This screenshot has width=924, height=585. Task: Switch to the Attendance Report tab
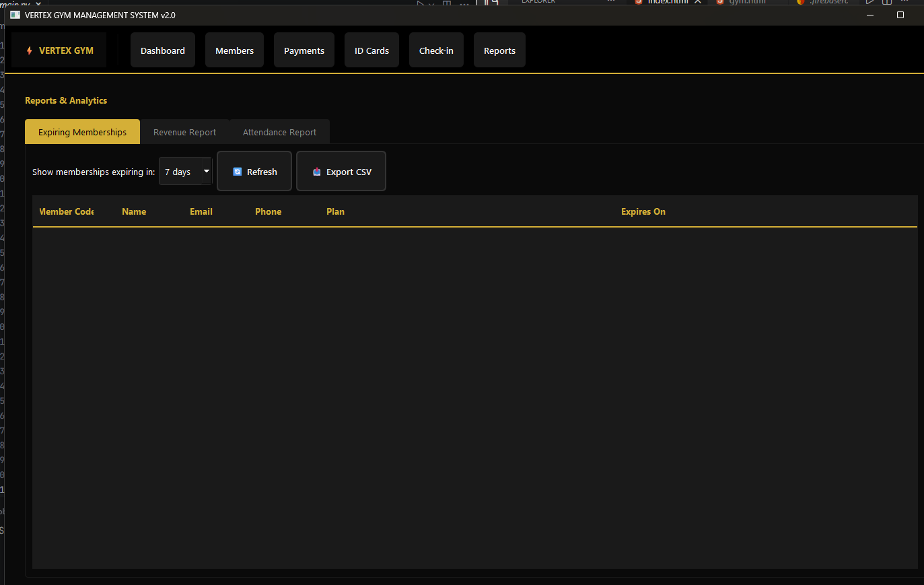(279, 132)
